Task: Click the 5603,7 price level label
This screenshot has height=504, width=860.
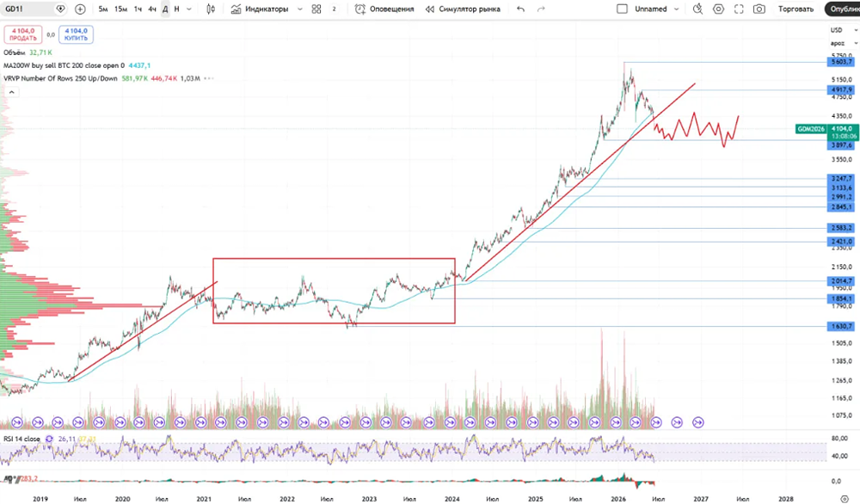Action: (842, 62)
